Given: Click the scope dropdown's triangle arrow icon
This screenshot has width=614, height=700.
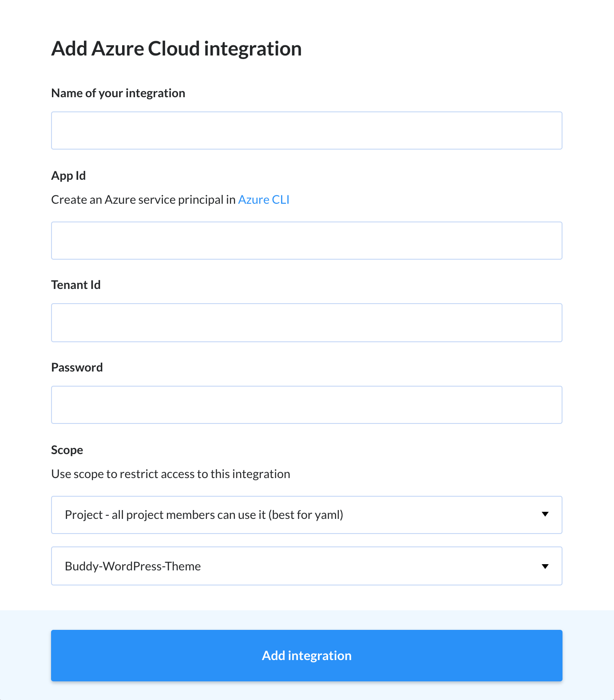Looking at the screenshot, I should click(x=545, y=514).
